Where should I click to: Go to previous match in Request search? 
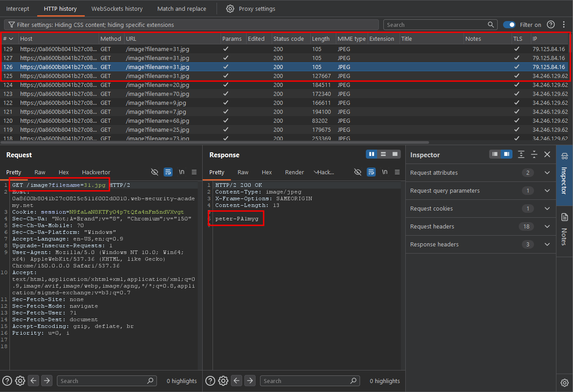pyautogui.click(x=34, y=381)
